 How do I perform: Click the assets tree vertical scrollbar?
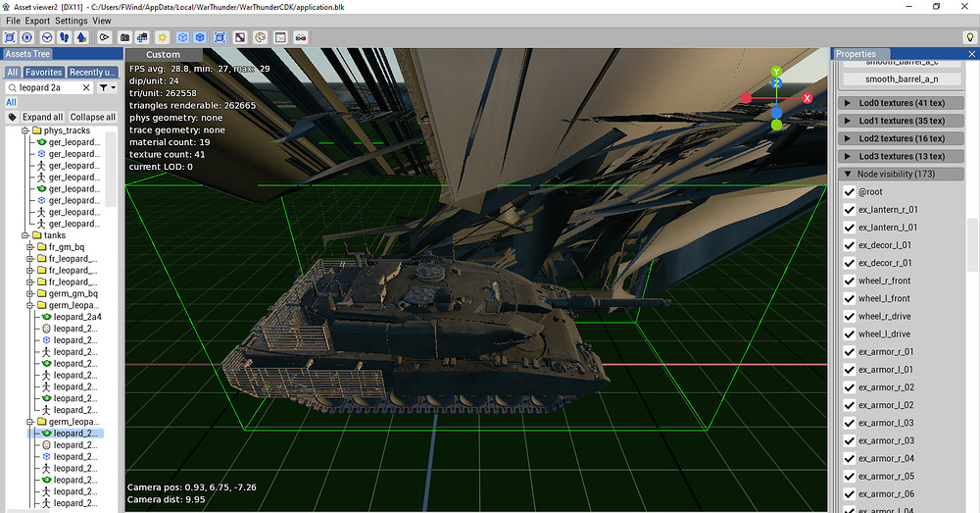112,169
